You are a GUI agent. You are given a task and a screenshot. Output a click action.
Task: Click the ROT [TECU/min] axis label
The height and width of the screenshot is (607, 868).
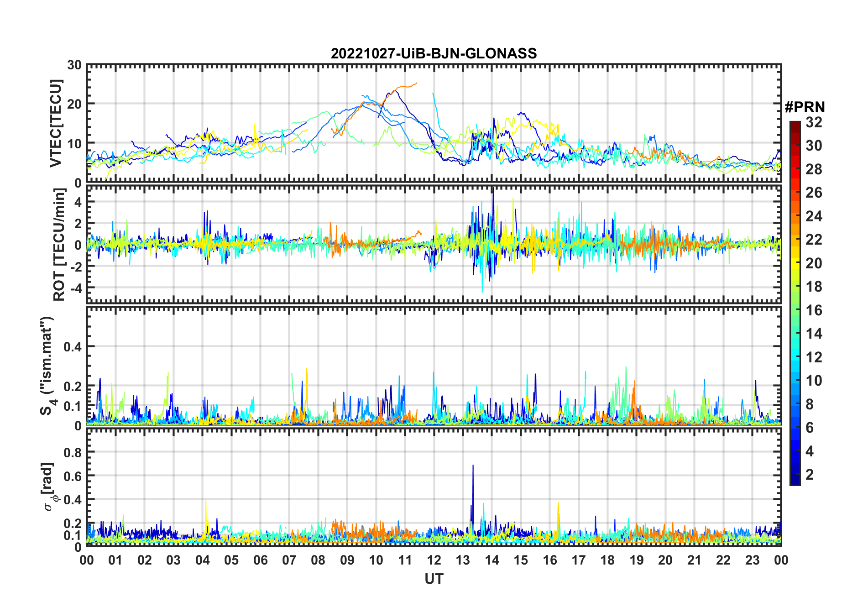(59, 244)
